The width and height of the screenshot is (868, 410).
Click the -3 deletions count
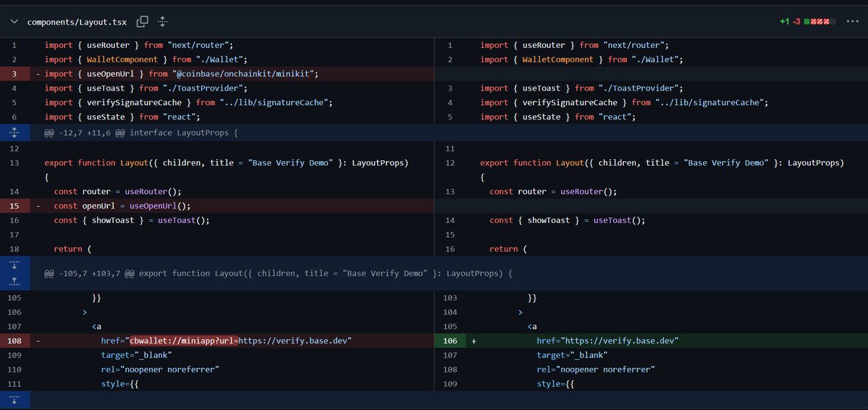tap(796, 22)
